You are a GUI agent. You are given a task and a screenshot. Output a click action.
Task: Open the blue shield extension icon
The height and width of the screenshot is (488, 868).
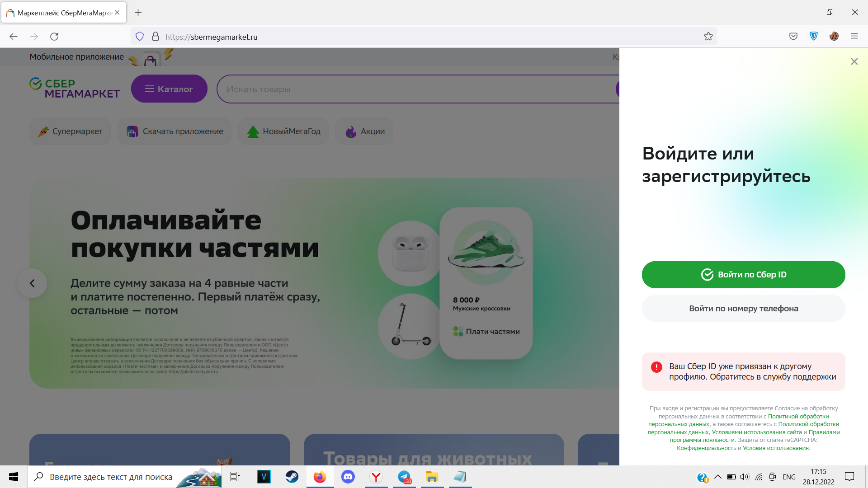coord(814,37)
